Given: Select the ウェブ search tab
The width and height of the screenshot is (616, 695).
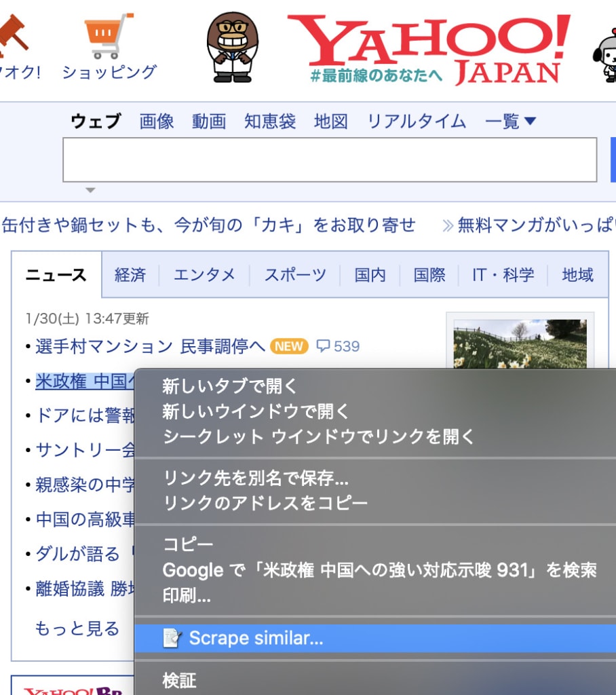Looking at the screenshot, I should pos(96,121).
